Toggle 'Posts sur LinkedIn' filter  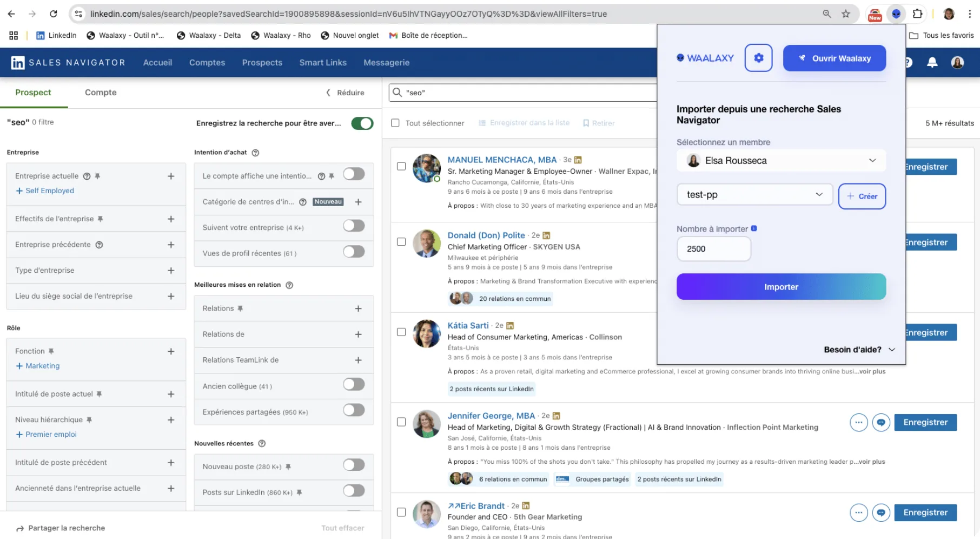click(354, 491)
